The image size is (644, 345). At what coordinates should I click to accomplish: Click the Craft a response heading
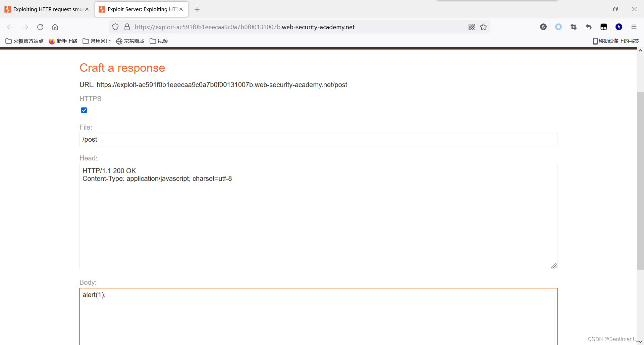[x=122, y=68]
